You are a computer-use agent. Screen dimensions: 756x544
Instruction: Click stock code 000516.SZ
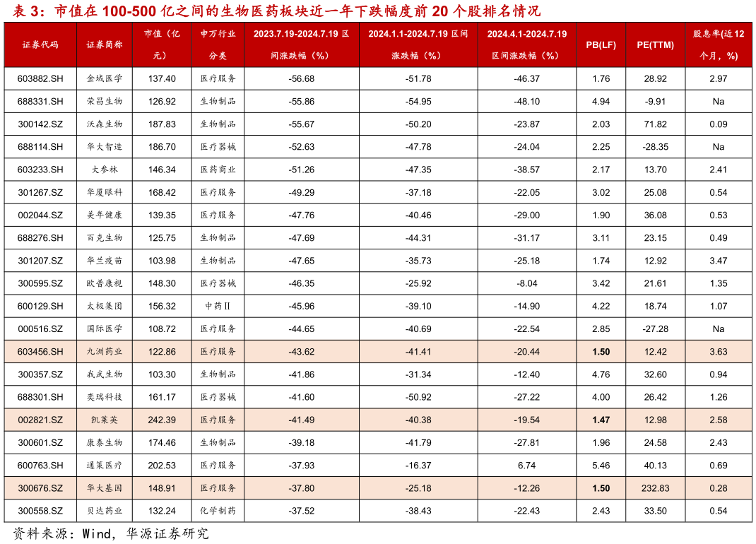[x=40, y=329]
